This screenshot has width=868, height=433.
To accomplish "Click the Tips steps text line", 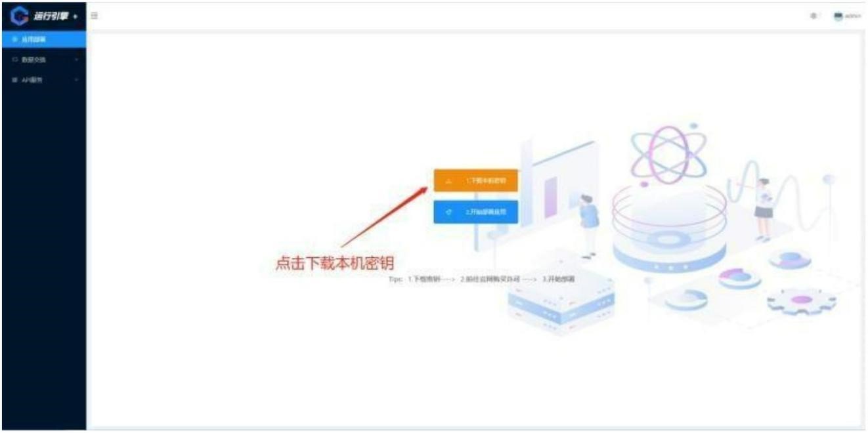I will (481, 279).
